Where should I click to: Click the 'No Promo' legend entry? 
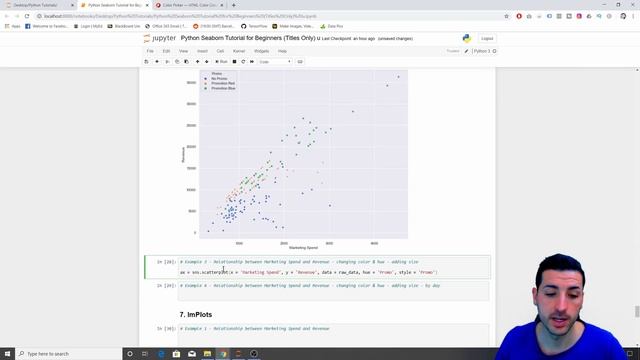[219, 78]
